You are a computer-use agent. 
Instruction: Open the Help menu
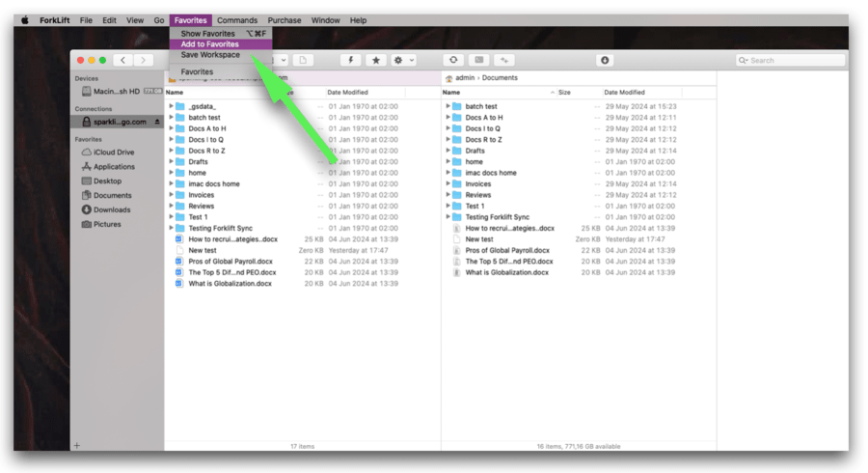[x=358, y=20]
